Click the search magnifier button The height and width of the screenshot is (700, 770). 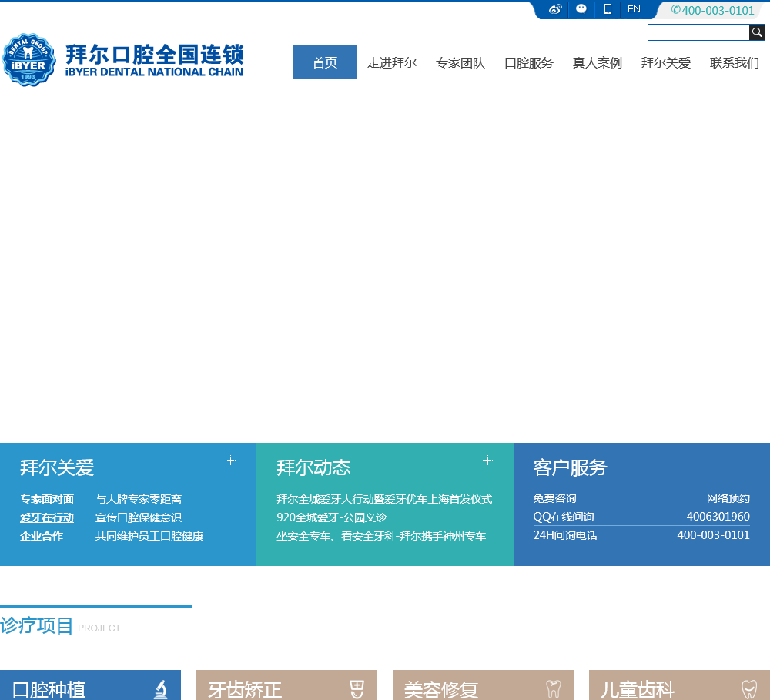(757, 32)
